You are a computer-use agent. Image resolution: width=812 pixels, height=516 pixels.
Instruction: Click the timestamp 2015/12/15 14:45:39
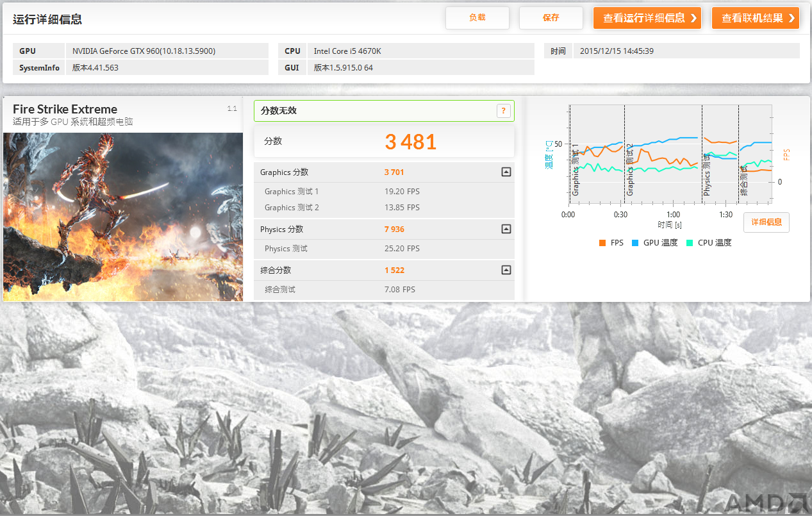[x=617, y=51]
